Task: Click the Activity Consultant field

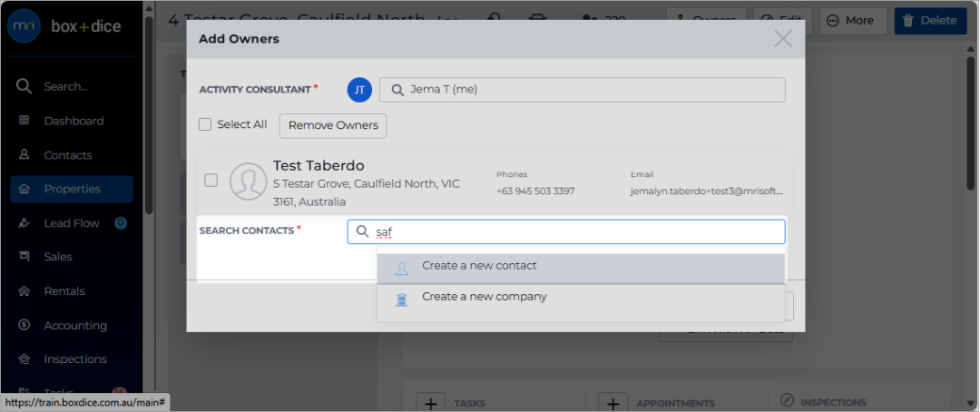Action: pos(582,90)
